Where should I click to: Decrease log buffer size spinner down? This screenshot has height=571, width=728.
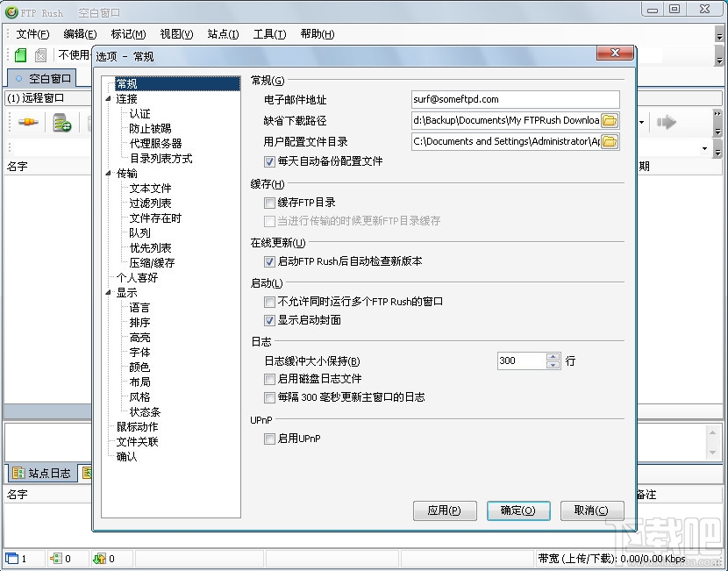coord(553,365)
